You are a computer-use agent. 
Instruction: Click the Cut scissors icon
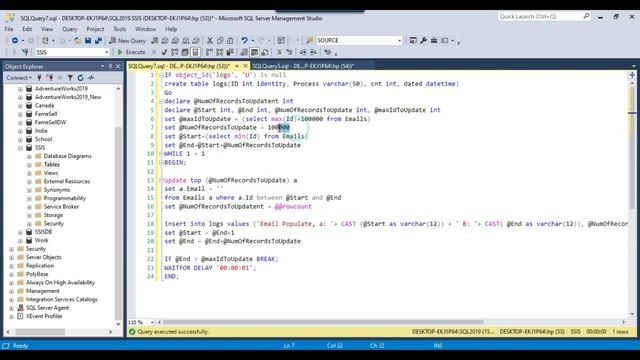pyautogui.click(x=210, y=40)
